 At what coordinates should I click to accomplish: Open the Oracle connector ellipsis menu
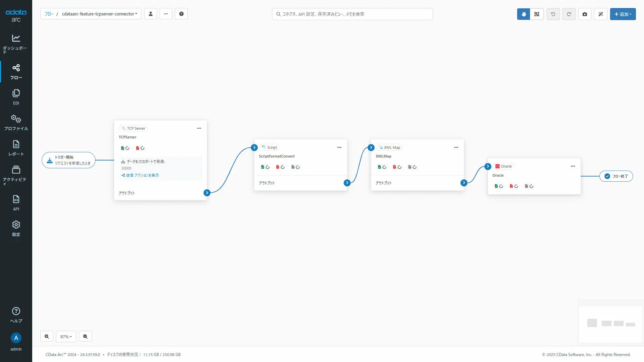573,166
